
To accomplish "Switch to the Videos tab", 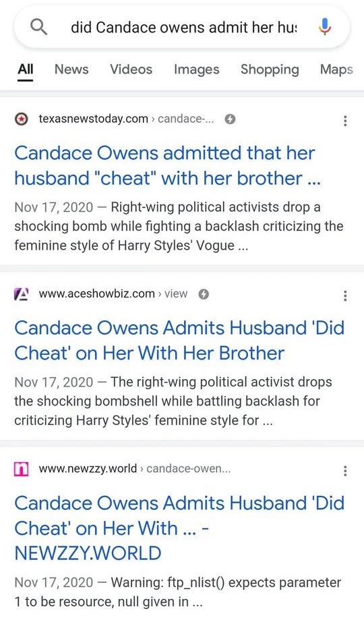I will tap(131, 69).
